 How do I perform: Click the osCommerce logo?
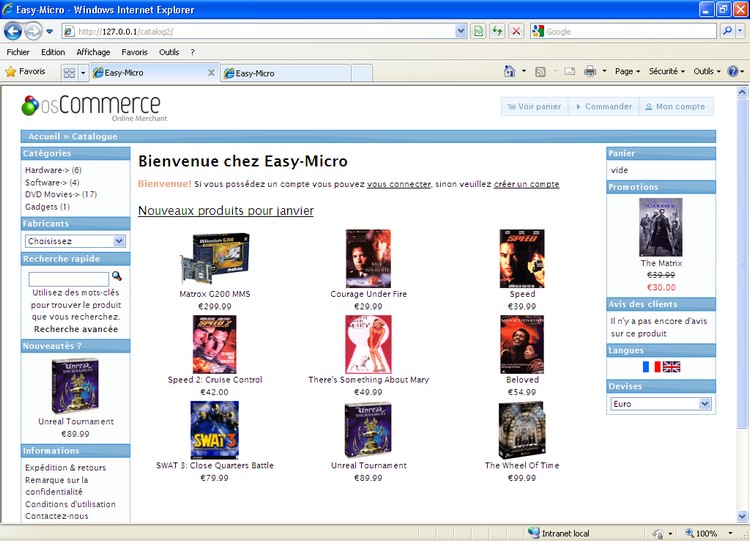[x=94, y=107]
